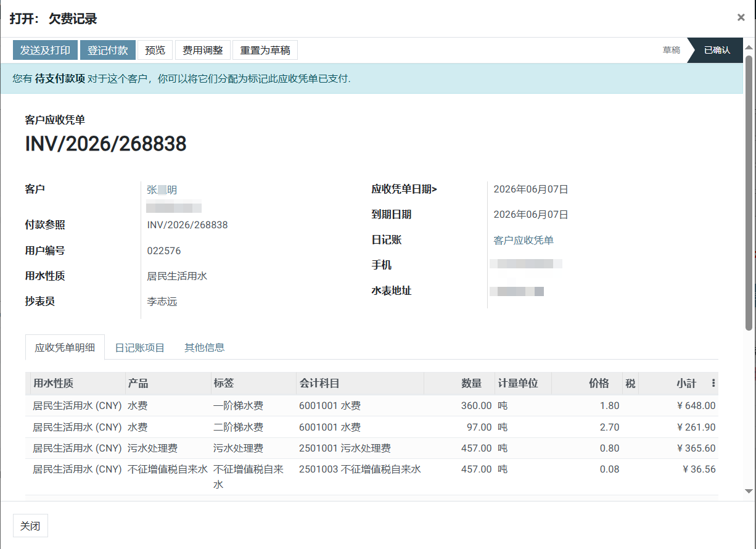Open the column options kebab menu icon
This screenshot has height=549, width=756.
coord(713,383)
